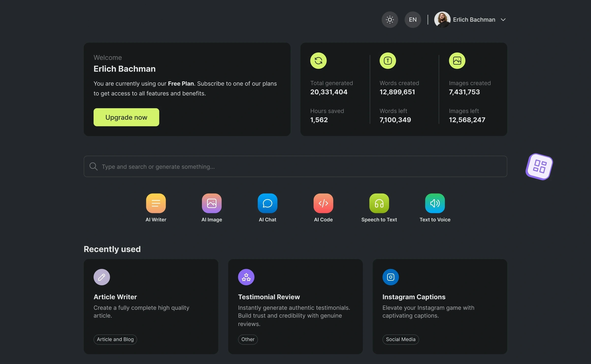Viewport: 591px width, 364px height.
Task: Select the Social Media tag filter
Action: click(400, 339)
